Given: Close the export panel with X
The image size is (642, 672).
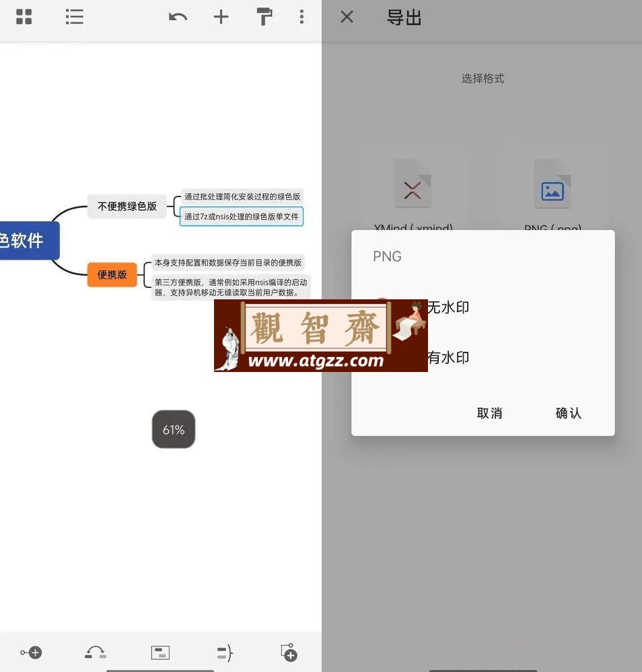Looking at the screenshot, I should pos(347,17).
